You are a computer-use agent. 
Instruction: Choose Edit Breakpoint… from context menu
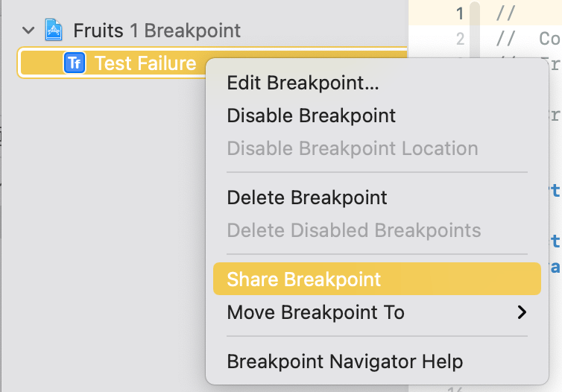pos(303,83)
